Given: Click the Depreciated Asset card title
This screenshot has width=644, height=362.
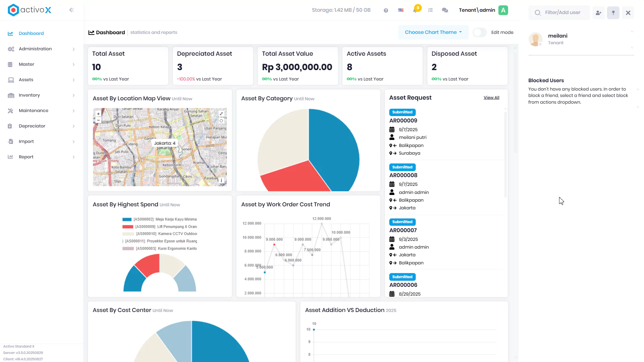Looking at the screenshot, I should (204, 54).
